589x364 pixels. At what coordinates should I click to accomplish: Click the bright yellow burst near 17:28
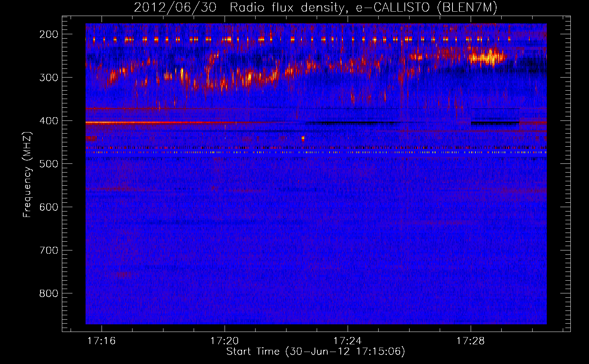487,57
